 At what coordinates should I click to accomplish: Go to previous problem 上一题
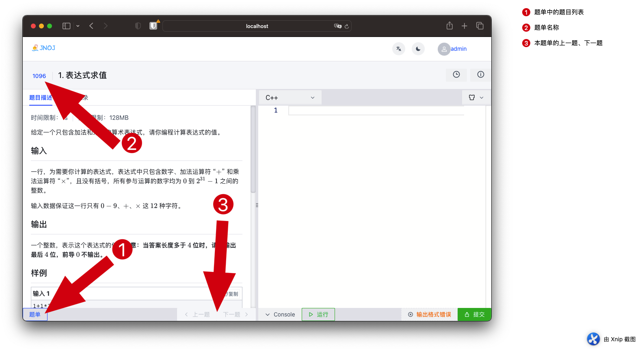tap(197, 314)
